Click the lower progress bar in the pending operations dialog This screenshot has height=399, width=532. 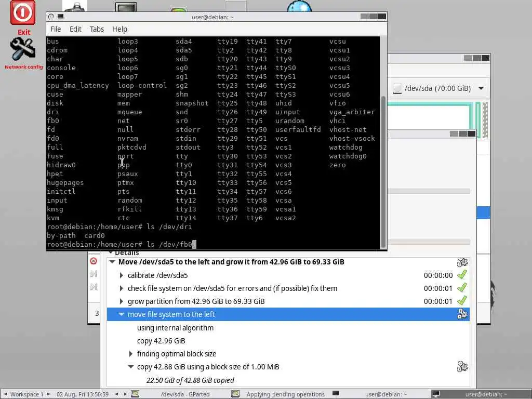point(429,242)
